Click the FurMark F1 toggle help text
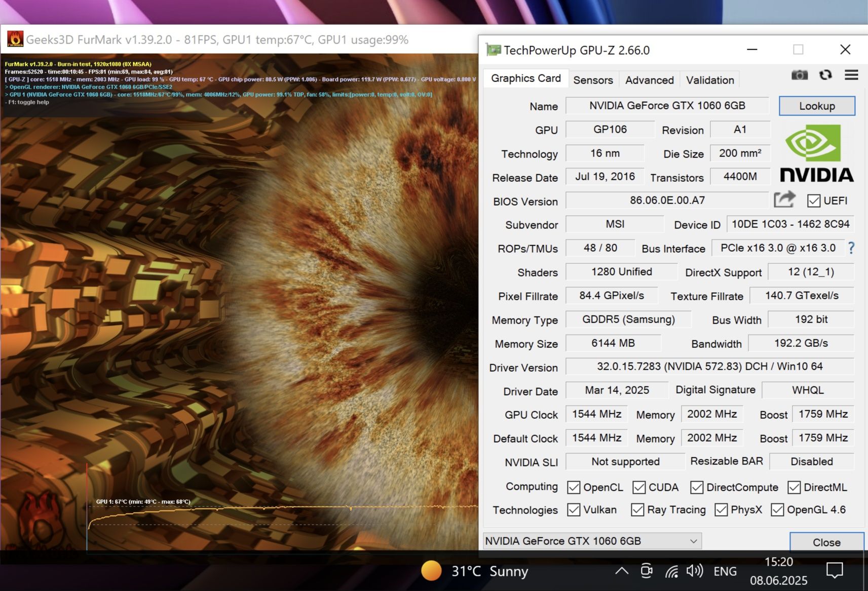 (x=27, y=102)
